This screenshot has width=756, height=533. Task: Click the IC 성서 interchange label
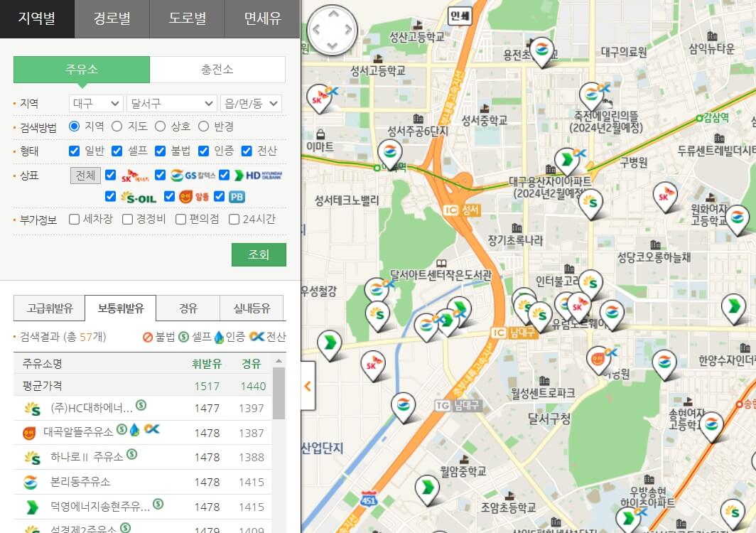click(x=461, y=210)
